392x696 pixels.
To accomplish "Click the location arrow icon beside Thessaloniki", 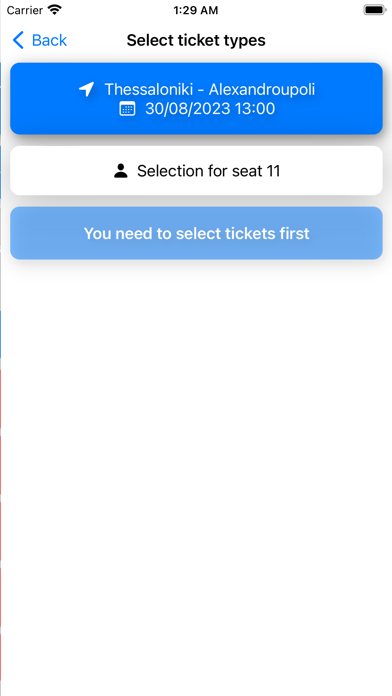I will (x=87, y=89).
